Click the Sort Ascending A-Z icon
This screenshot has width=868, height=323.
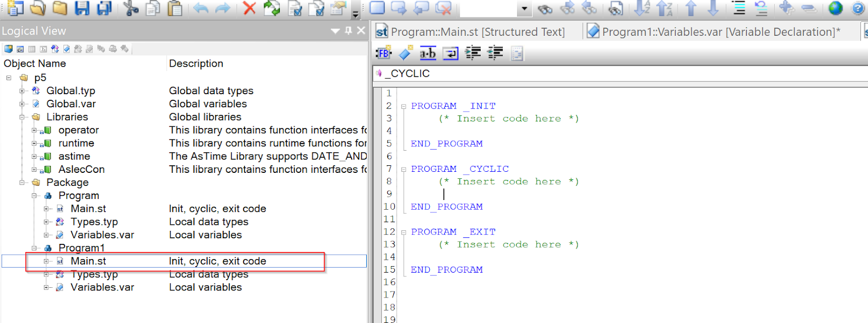pyautogui.click(x=642, y=8)
